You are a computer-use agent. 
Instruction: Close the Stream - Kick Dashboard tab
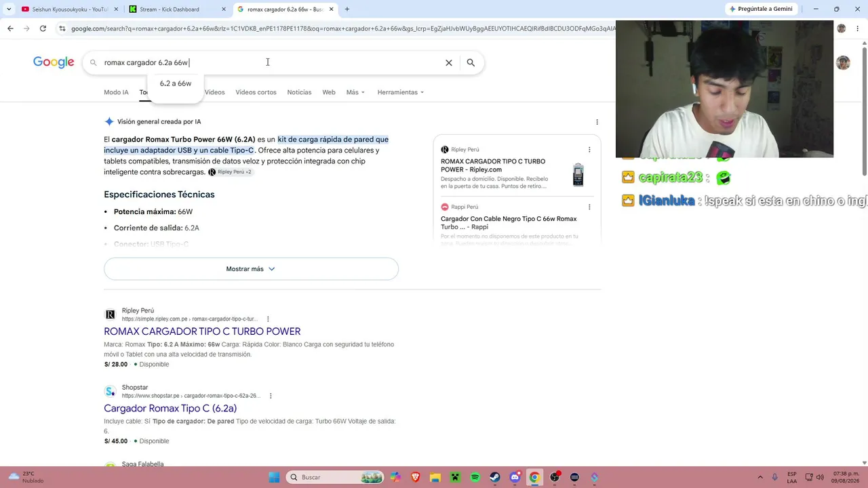point(224,9)
